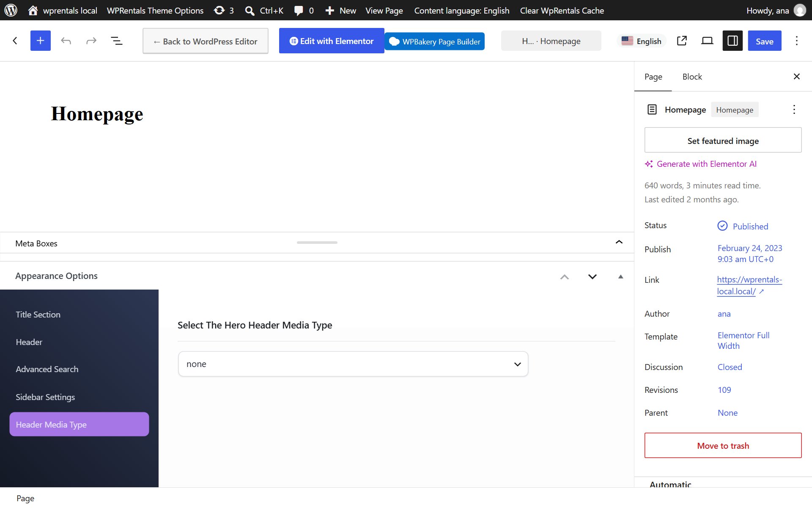Image resolution: width=812 pixels, height=508 pixels.
Task: Toggle Appearance Options panel with triangle
Action: (x=621, y=277)
